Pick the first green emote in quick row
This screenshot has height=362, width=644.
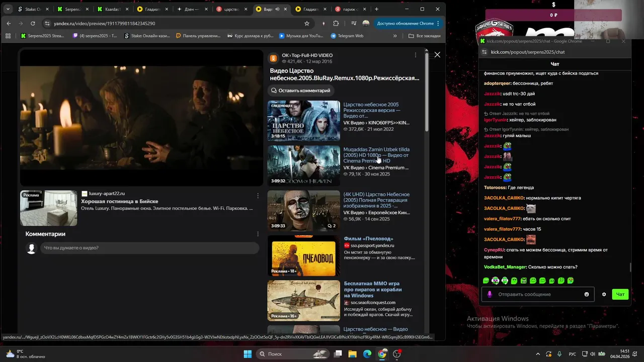pos(486,281)
